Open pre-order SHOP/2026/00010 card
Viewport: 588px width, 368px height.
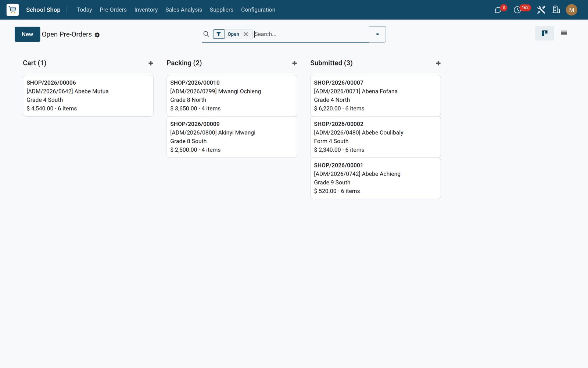coord(232,96)
